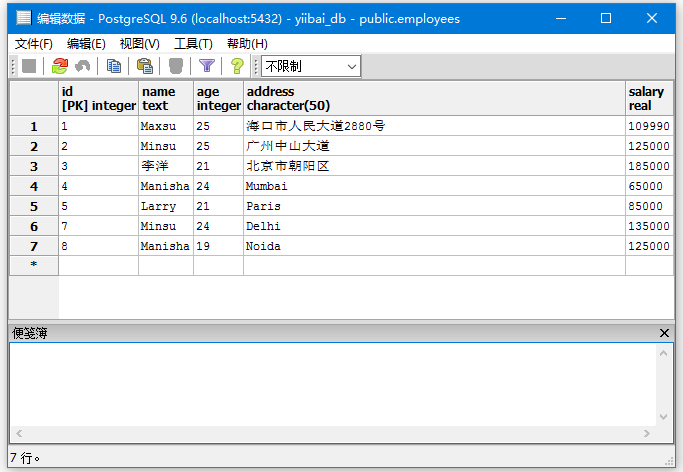This screenshot has height=472, width=683.
Task: Click the Refresh data icon
Action: [x=60, y=66]
